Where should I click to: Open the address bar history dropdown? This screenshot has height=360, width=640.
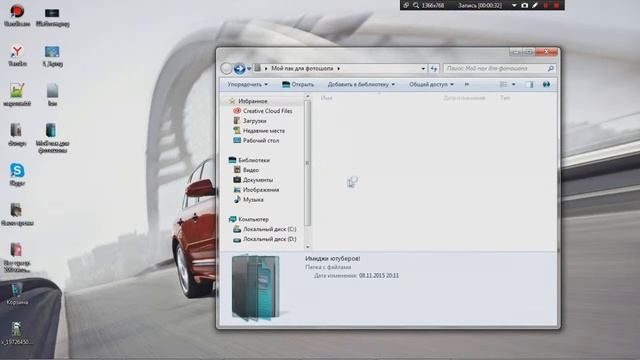pos(423,69)
